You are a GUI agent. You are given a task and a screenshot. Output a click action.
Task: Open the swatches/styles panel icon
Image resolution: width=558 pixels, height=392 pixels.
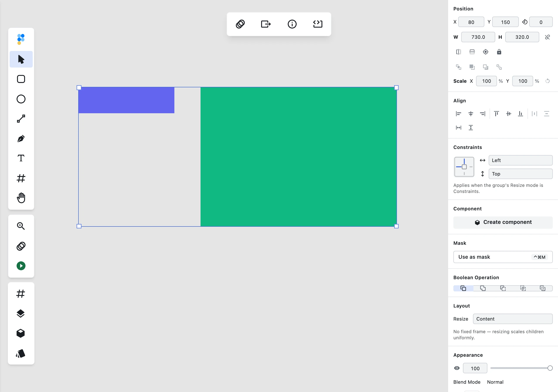[21, 353]
